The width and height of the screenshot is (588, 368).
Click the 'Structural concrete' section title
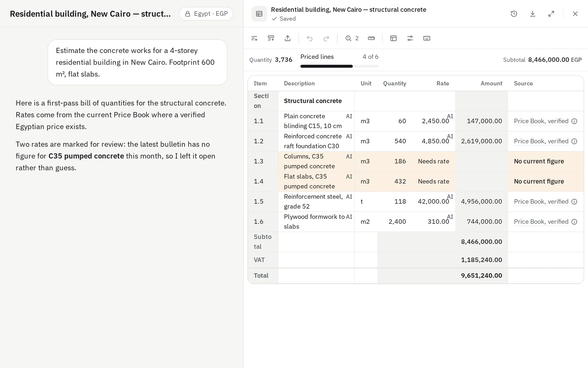(x=313, y=101)
